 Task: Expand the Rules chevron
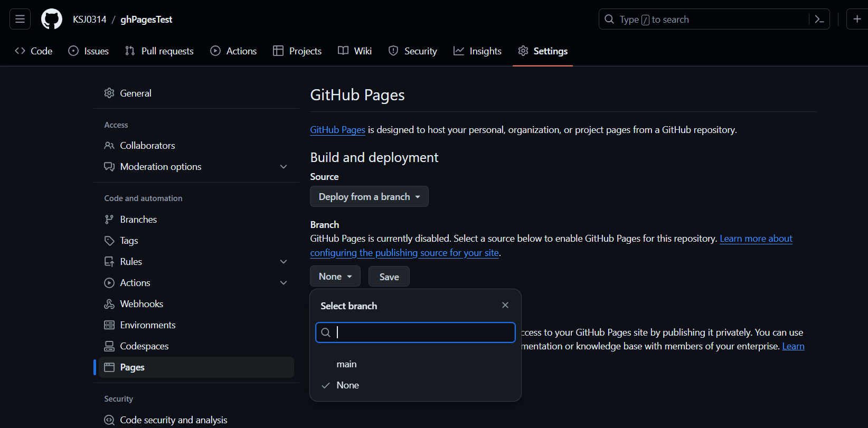pos(284,262)
